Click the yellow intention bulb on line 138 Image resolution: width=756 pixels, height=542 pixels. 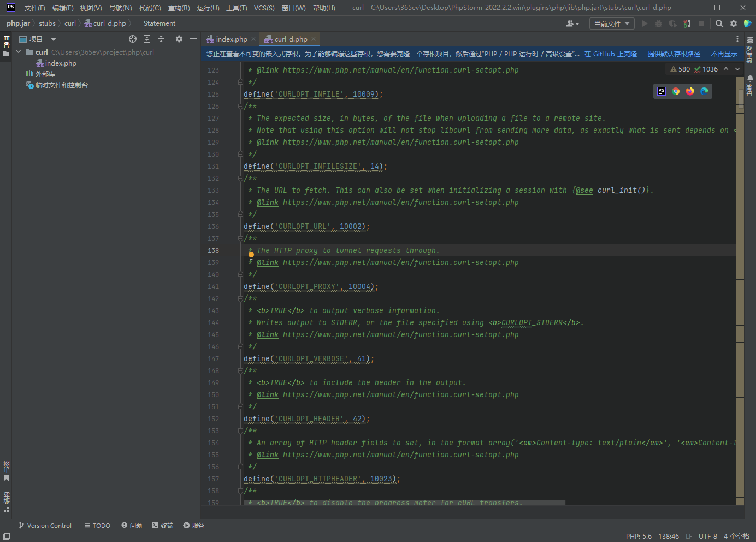[x=251, y=255]
